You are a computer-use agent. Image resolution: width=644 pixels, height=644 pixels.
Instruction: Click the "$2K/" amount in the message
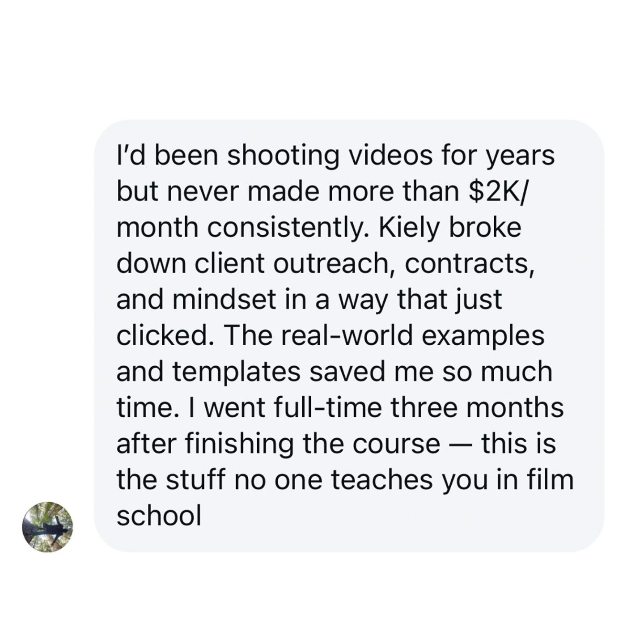click(x=500, y=191)
